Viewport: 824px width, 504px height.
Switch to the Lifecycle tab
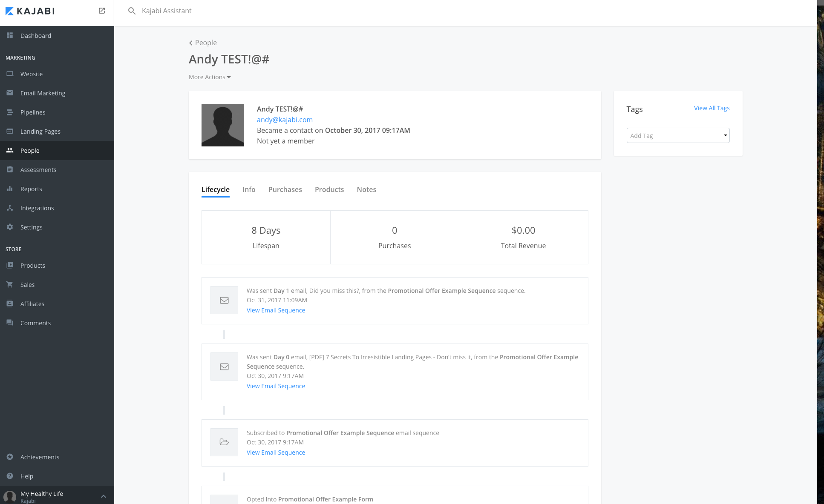coord(216,189)
